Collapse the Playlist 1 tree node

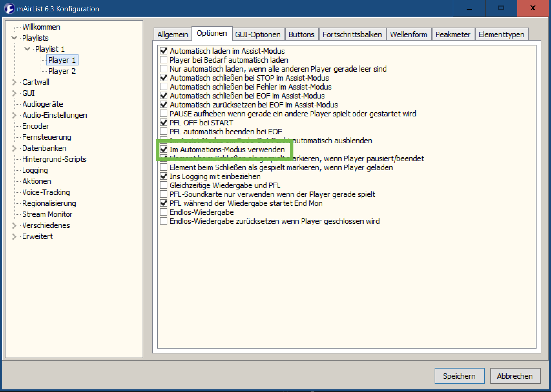27,49
